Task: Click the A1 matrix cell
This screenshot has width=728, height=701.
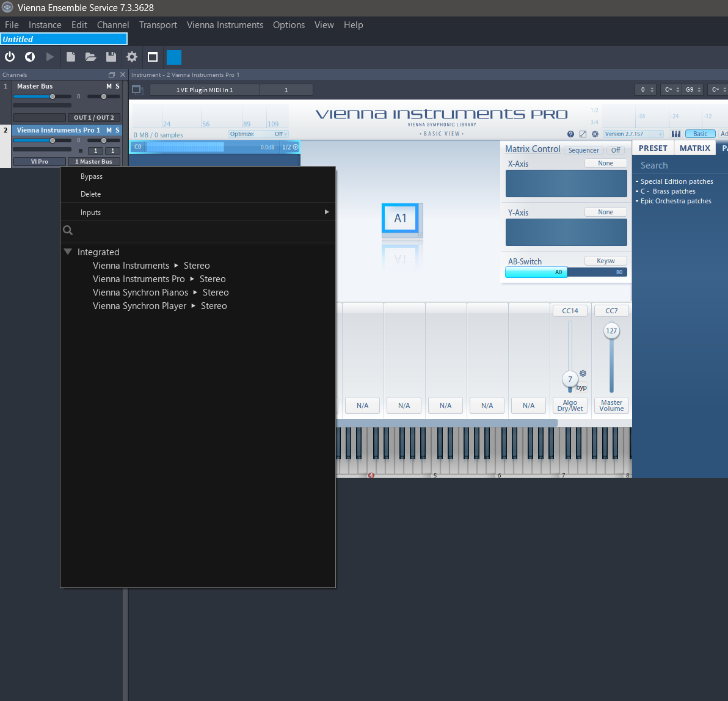Action: coord(400,218)
